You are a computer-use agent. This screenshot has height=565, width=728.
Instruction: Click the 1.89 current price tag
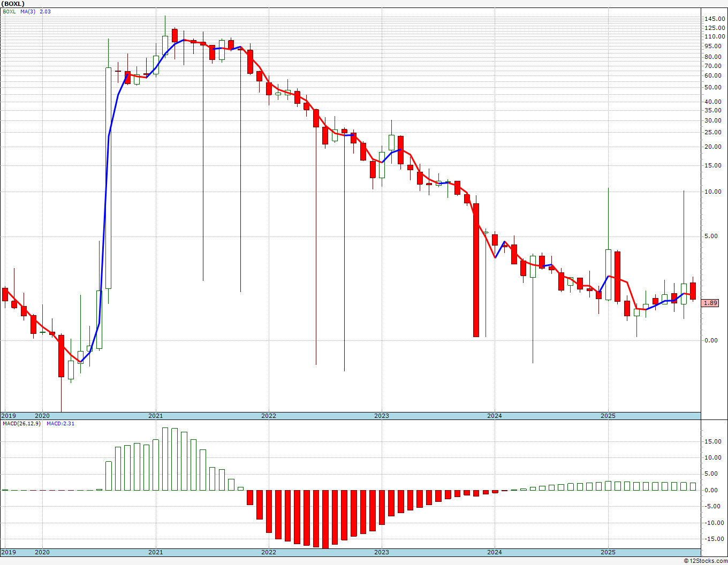click(710, 303)
